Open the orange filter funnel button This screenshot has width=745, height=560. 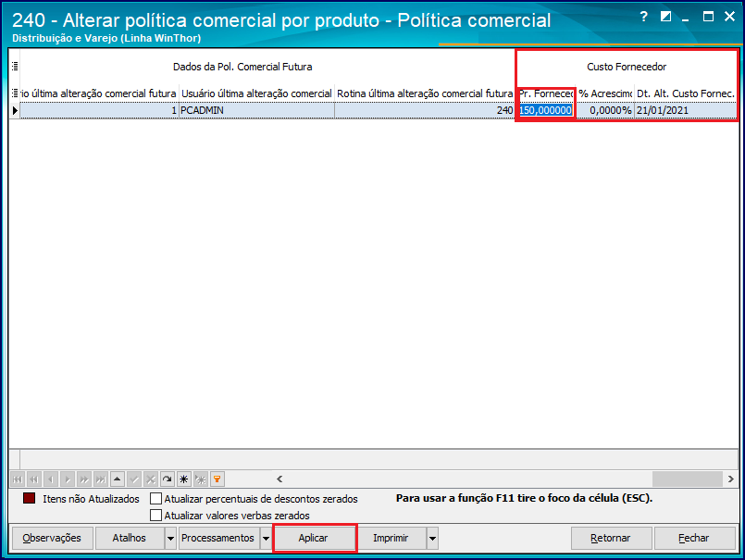217,479
